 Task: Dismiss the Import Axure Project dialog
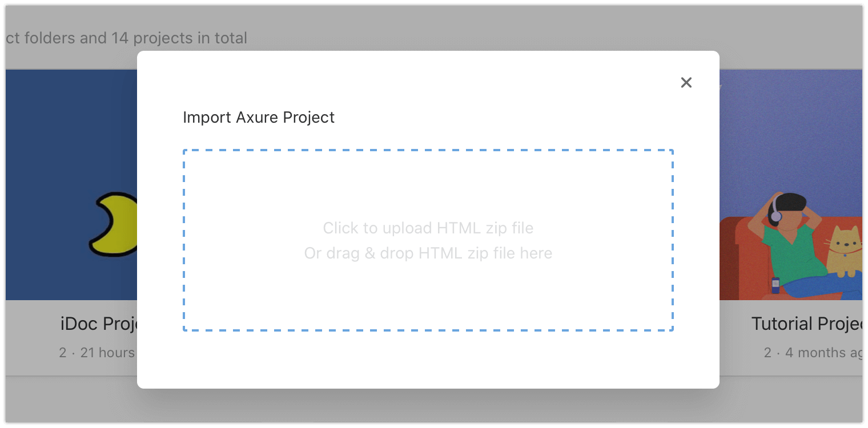686,82
